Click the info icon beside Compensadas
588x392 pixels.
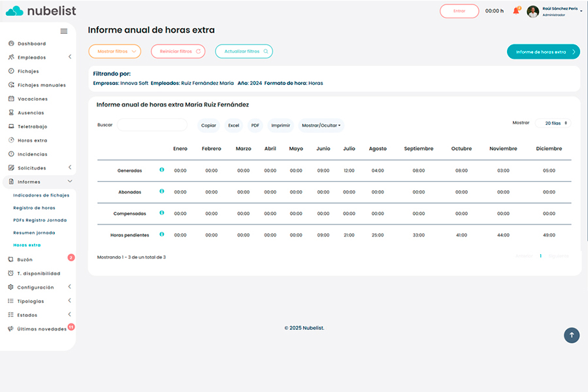[161, 213]
